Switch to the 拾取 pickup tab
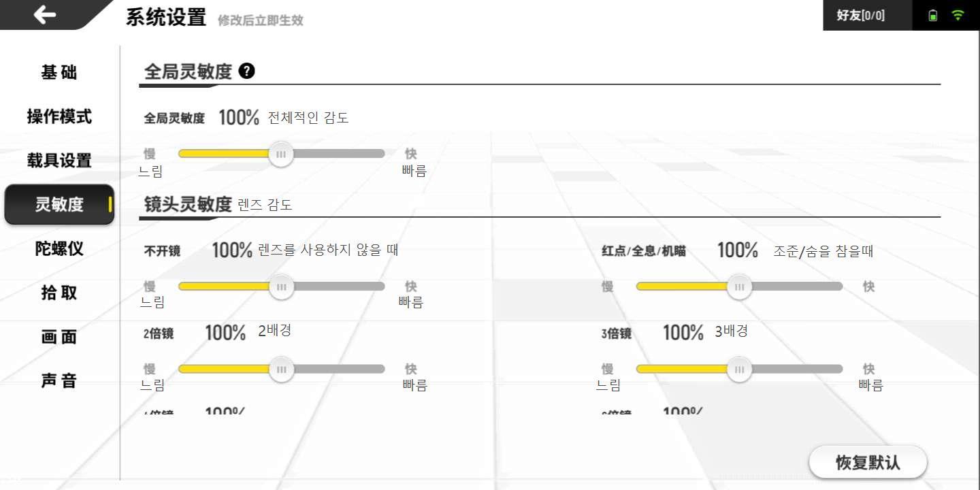This screenshot has height=490, width=980. click(x=59, y=293)
